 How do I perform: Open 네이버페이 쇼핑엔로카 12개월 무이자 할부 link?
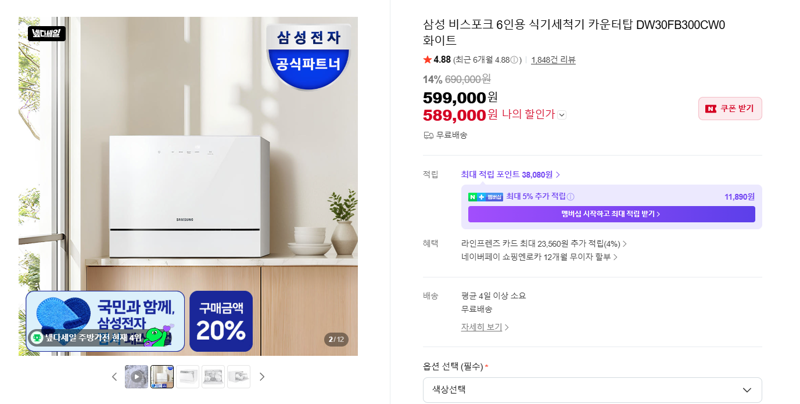coord(539,257)
